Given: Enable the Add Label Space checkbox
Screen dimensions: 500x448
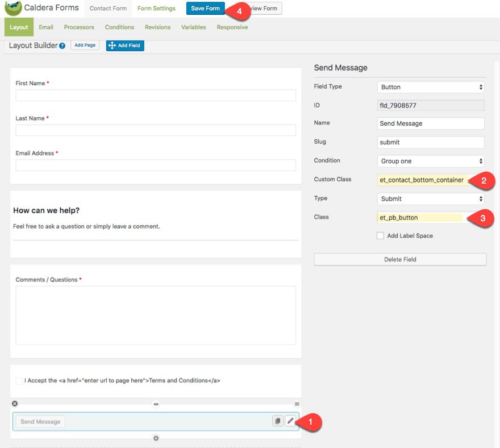Looking at the screenshot, I should tap(380, 235).
